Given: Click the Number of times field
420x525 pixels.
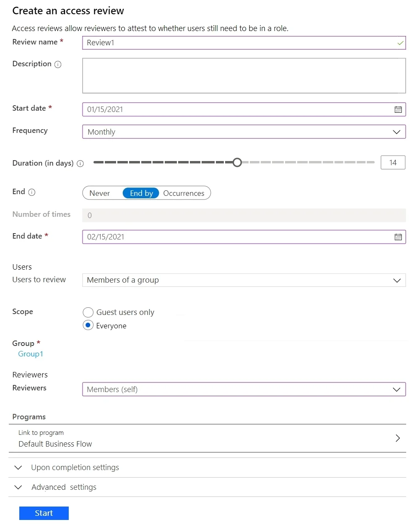Looking at the screenshot, I should click(244, 216).
